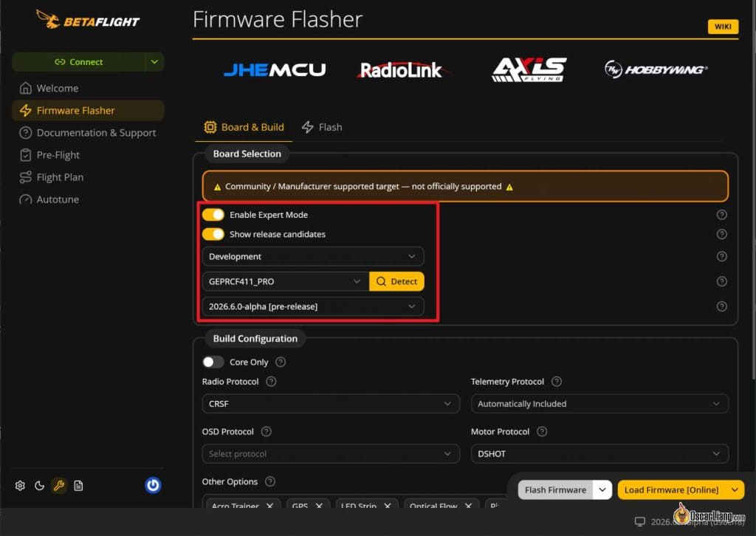This screenshot has height=536, width=756.
Task: Click help icon for Enable Expert Mode row
Action: pyautogui.click(x=721, y=215)
